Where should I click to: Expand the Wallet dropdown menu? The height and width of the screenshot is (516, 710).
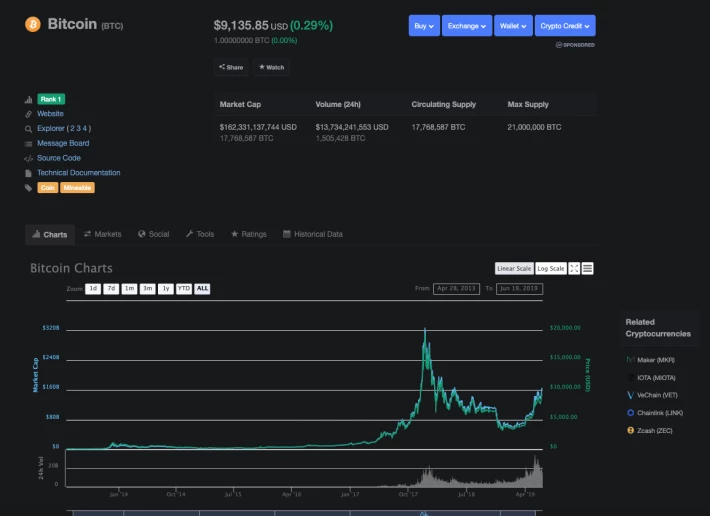[x=513, y=26]
